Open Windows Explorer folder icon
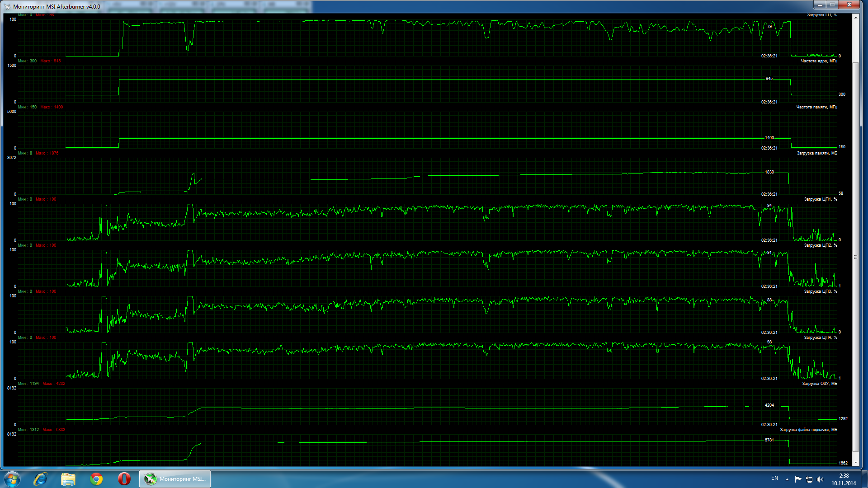Image resolution: width=868 pixels, height=488 pixels. point(68,479)
